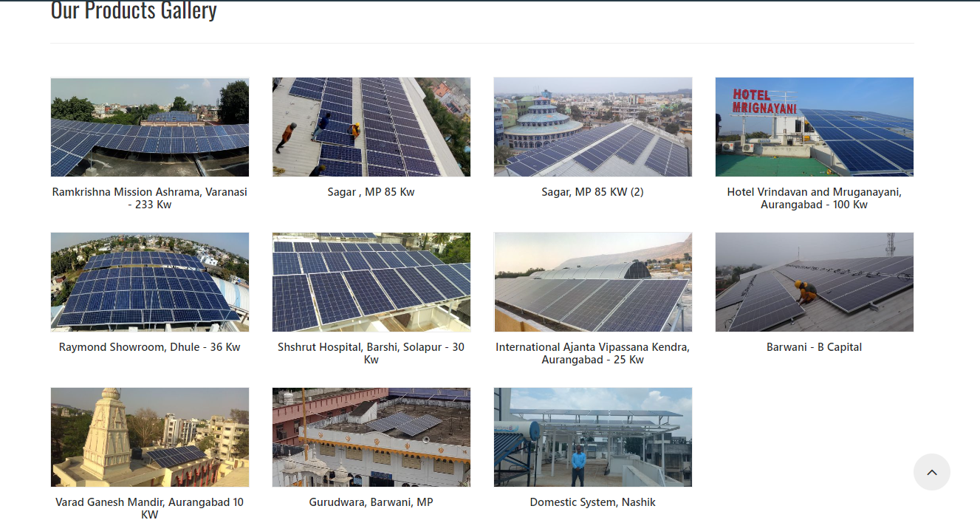Open the Hotel Mrignayani rooftop solar photo
The image size is (980, 520).
click(815, 127)
